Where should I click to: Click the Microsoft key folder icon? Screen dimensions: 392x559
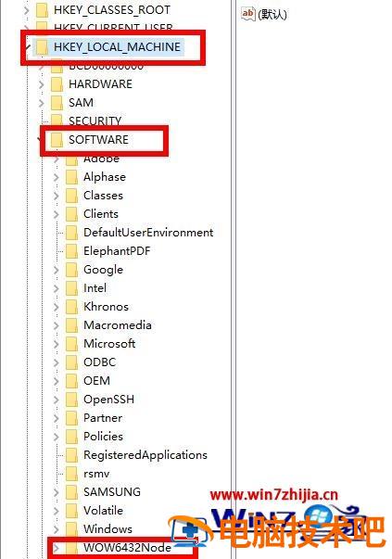point(71,344)
